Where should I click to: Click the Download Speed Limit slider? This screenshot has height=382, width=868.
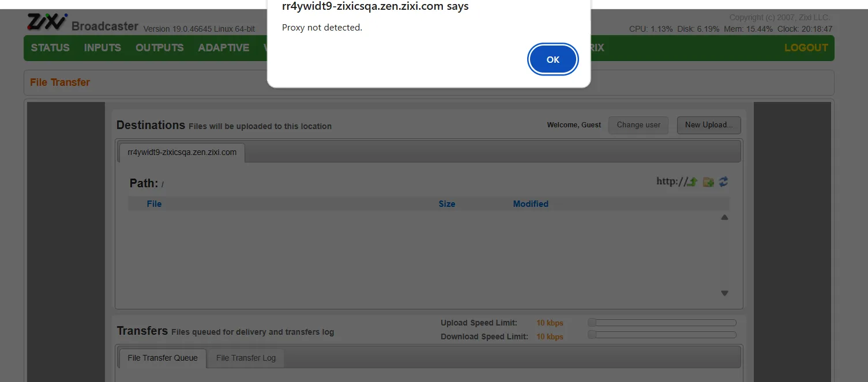click(662, 335)
